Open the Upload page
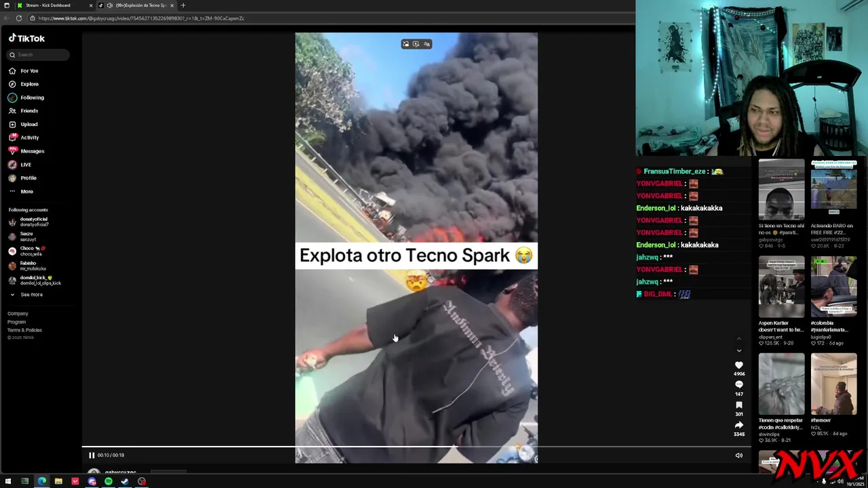Screen dimensions: 868x488 tap(23, 124)
